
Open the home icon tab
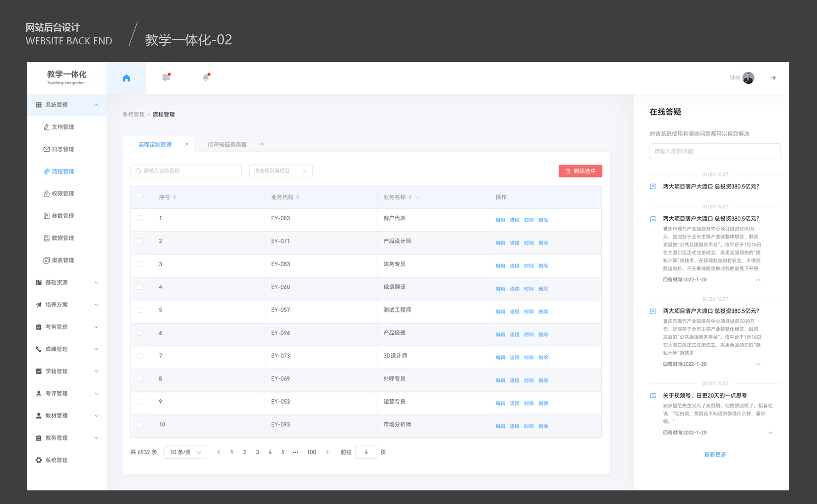click(127, 78)
